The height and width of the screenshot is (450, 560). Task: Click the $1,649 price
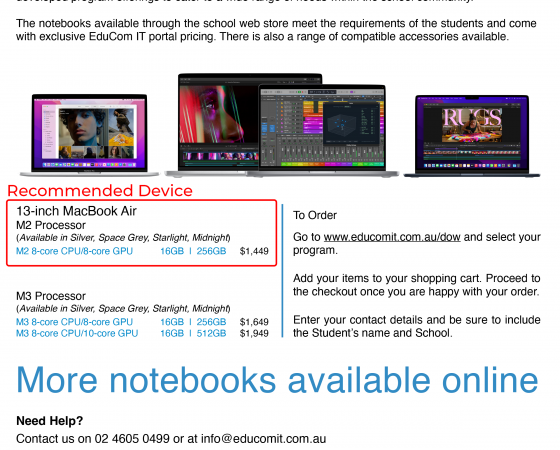click(x=254, y=322)
